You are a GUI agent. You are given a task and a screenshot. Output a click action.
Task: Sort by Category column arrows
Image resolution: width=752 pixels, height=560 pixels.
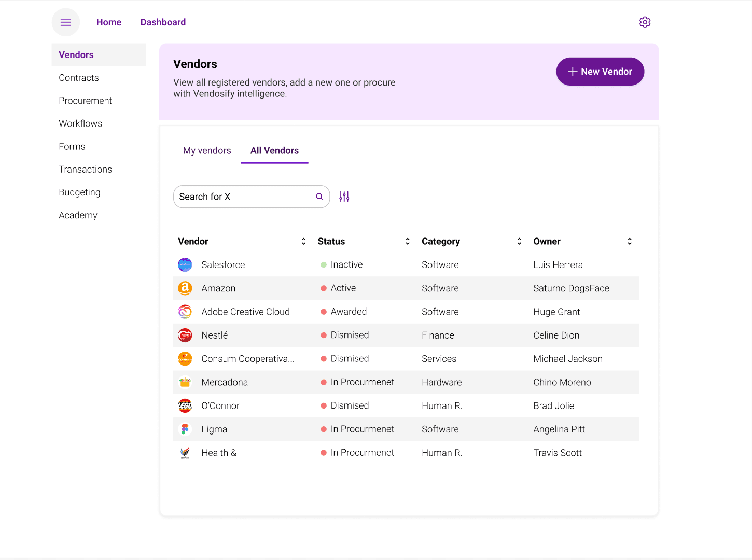(x=519, y=241)
